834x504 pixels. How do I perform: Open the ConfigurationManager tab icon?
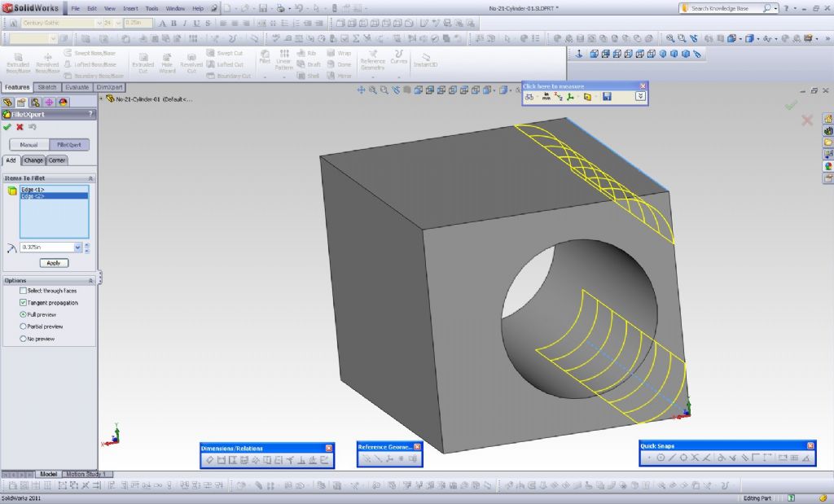point(35,102)
